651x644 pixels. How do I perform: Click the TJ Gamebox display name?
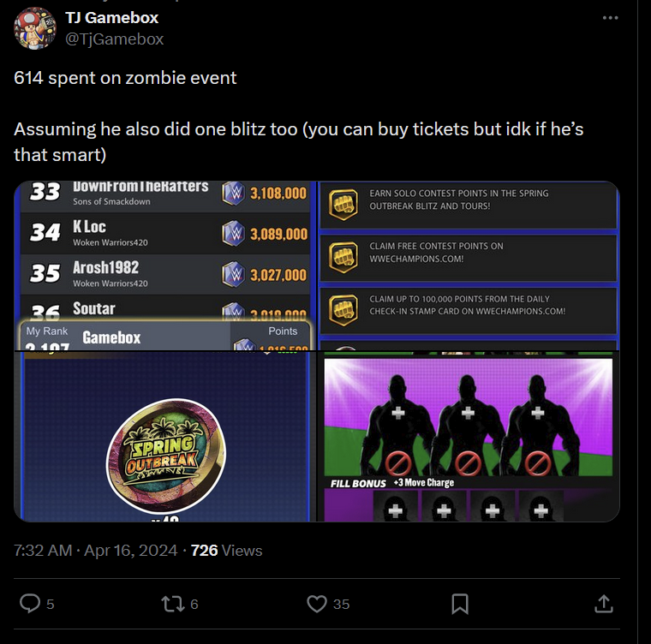[x=111, y=18]
